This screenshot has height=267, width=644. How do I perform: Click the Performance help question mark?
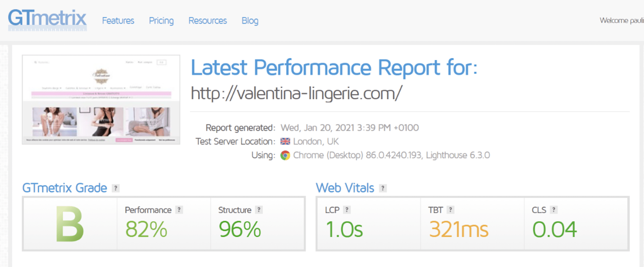point(179,210)
